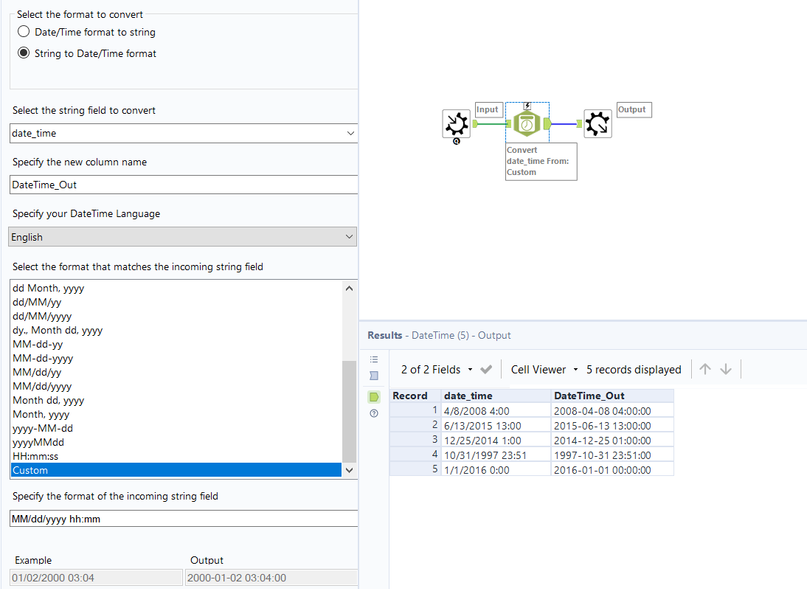Image resolution: width=807 pixels, height=589 pixels.
Task: Select 'Date/Time format to string' option
Action: point(24,32)
